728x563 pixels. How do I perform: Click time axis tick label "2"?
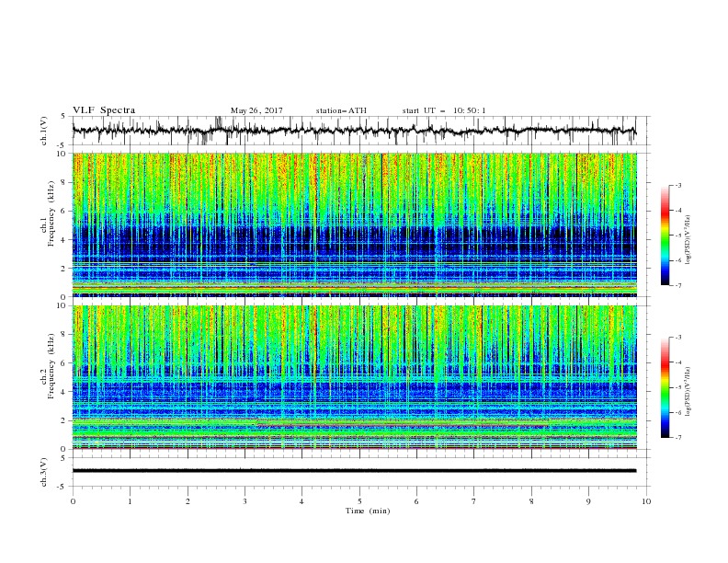coord(188,501)
